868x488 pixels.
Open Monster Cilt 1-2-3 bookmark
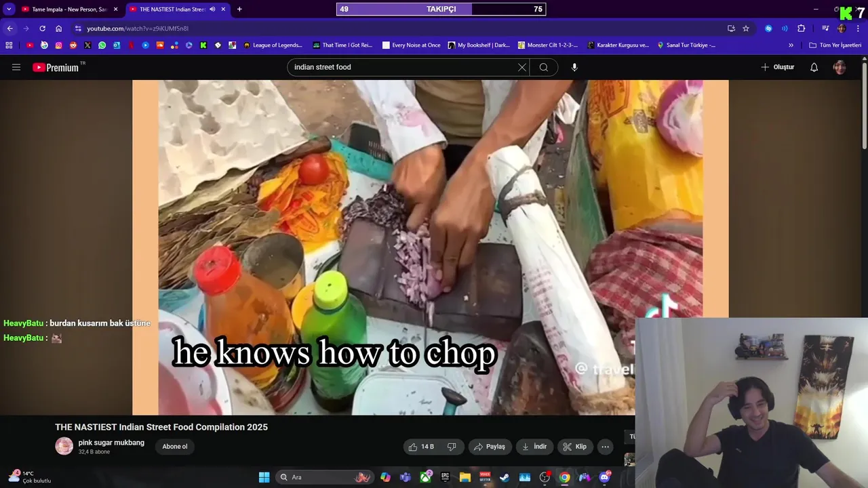(548, 45)
